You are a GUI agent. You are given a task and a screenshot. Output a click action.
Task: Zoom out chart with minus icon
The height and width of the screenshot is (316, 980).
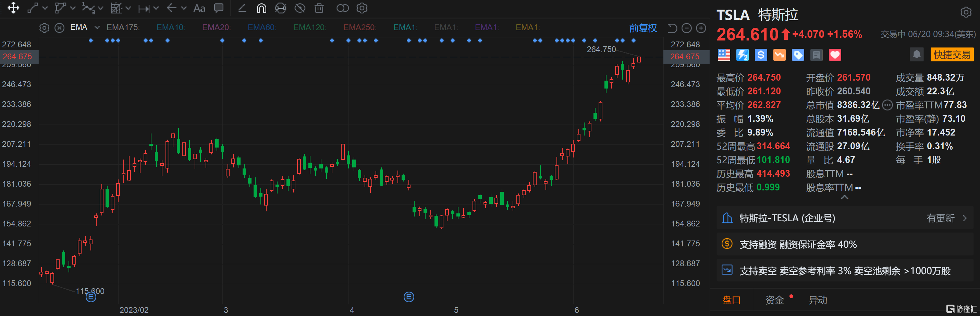point(687,28)
